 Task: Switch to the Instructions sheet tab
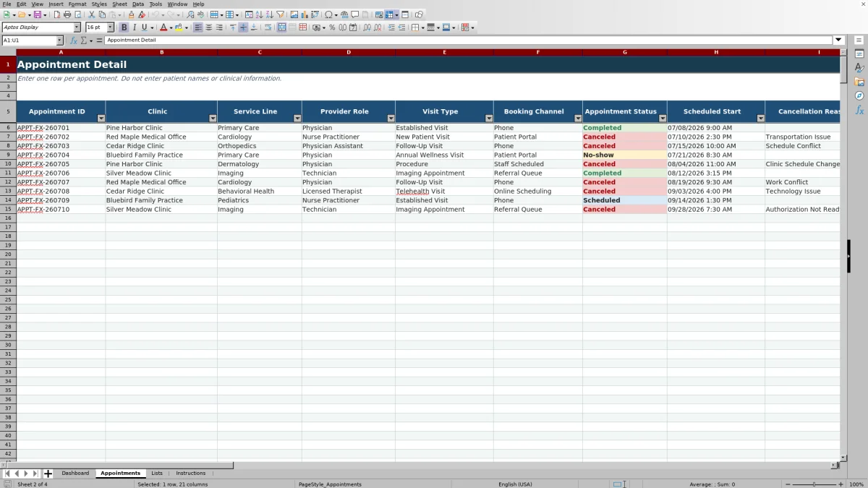point(191,474)
